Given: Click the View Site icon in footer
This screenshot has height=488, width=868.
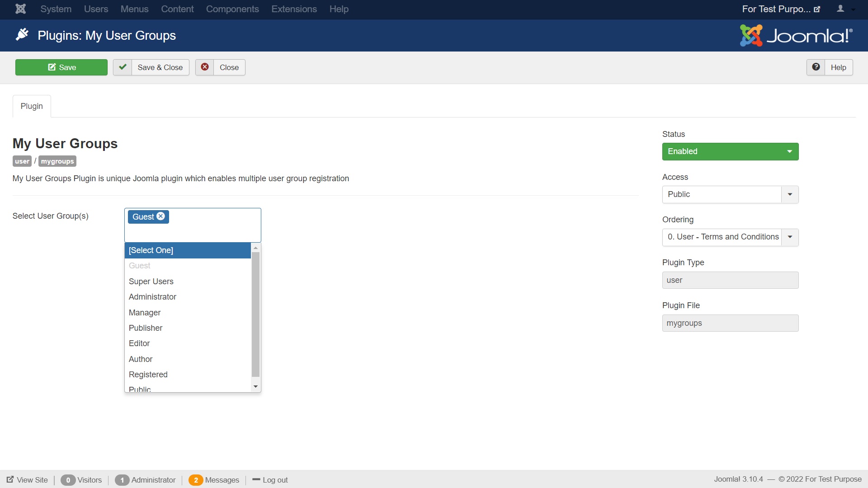Looking at the screenshot, I should 10,479.
